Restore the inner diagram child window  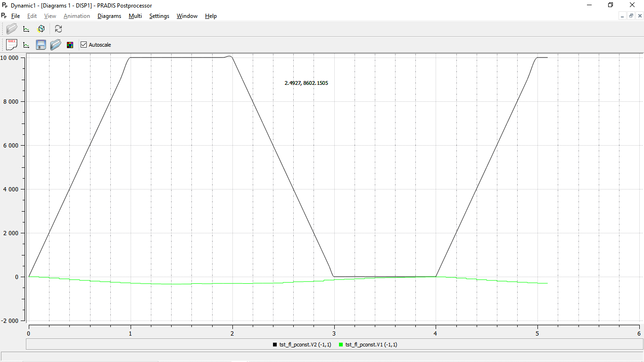point(631,16)
